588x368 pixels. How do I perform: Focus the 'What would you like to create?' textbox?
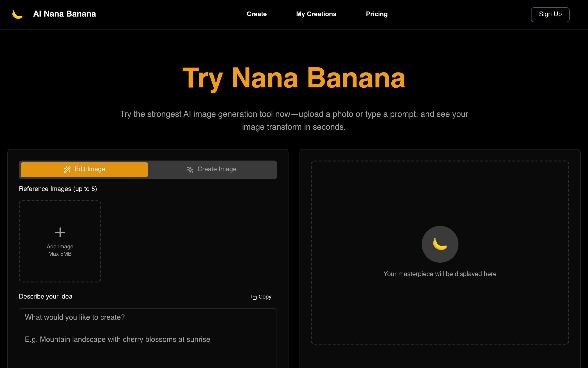[x=148, y=338]
